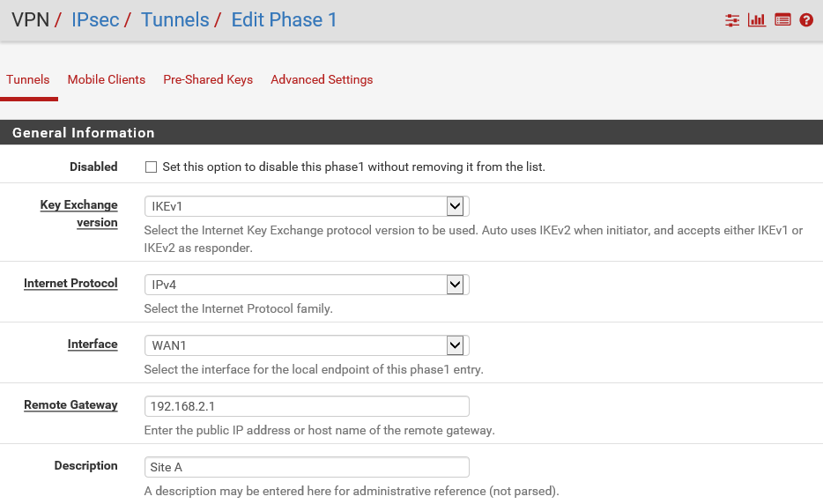The height and width of the screenshot is (504, 823).
Task: Go to Tunnels breadcrumb link
Action: point(174,20)
